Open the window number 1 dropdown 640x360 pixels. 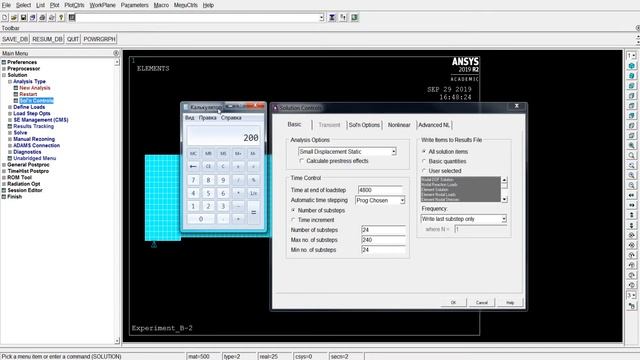click(x=631, y=55)
